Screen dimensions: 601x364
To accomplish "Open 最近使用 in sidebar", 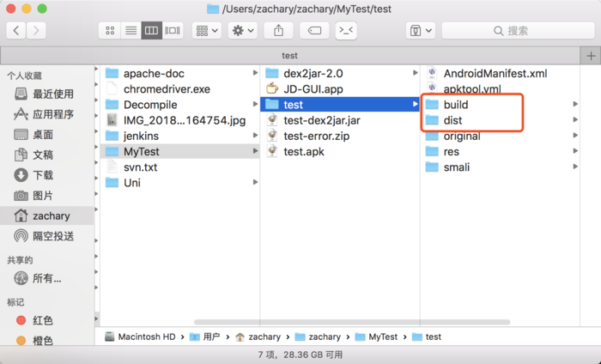I will pos(46,94).
